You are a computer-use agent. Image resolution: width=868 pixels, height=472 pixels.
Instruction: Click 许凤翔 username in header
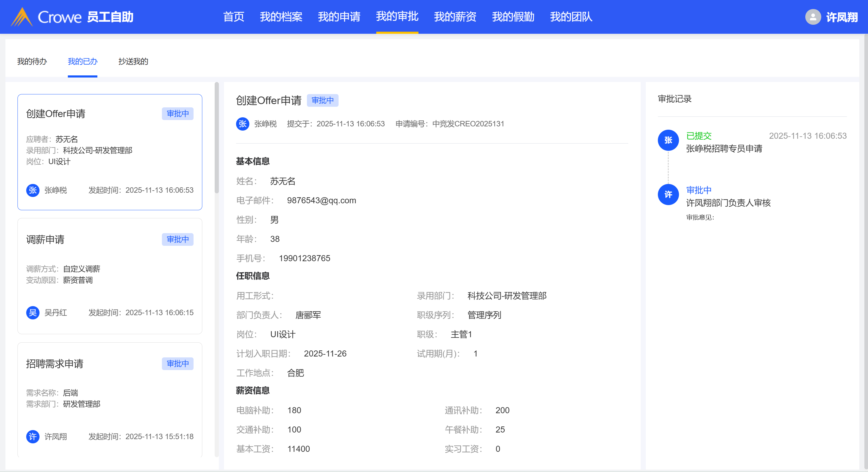point(841,17)
